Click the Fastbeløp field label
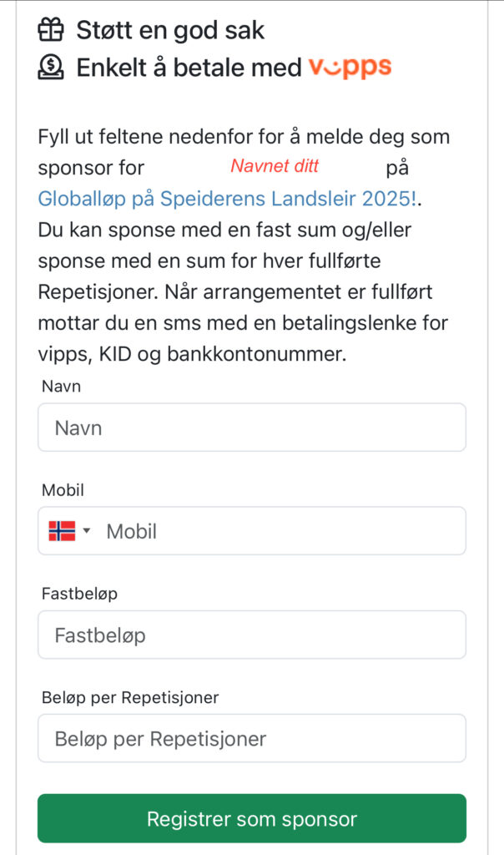The width and height of the screenshot is (504, 855). [x=79, y=594]
